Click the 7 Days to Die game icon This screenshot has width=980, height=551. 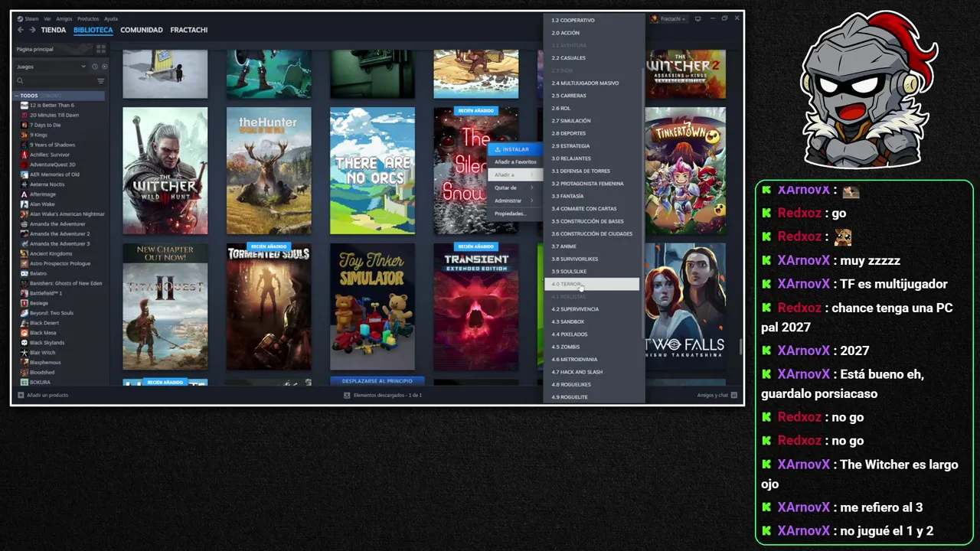click(x=24, y=125)
